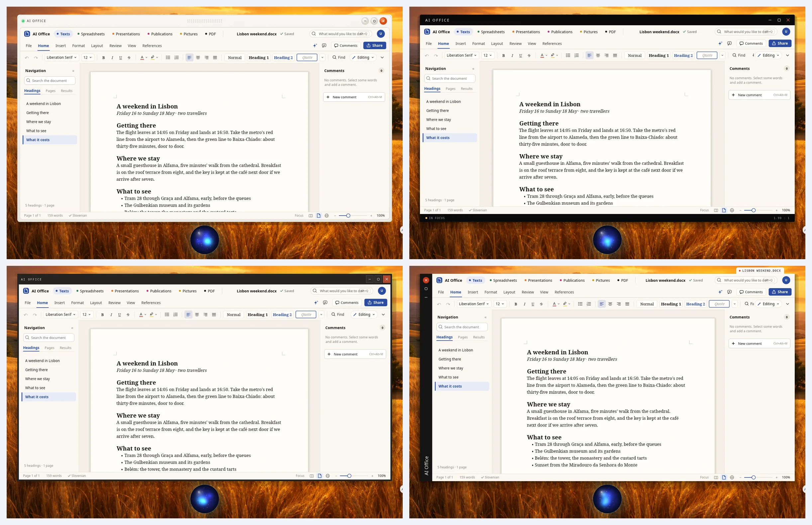The image size is (812, 525).
Task: Click the AI sparkle icon in the top-right window
Action: click(x=720, y=44)
